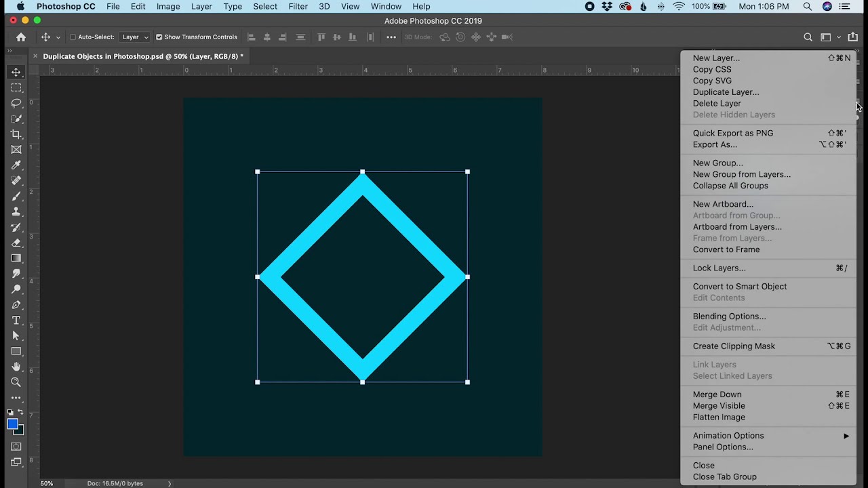Select the Lasso tool
868x488 pixels.
(16, 103)
